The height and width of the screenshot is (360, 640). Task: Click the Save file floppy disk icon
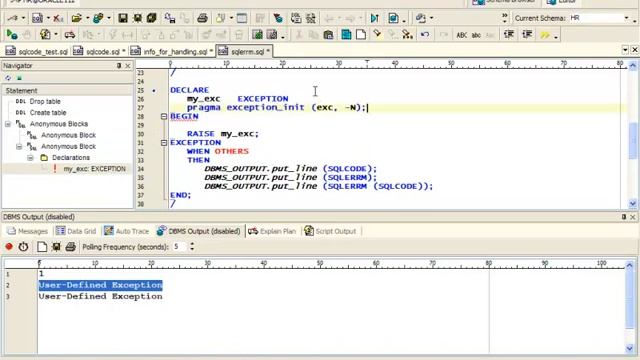coord(123,18)
